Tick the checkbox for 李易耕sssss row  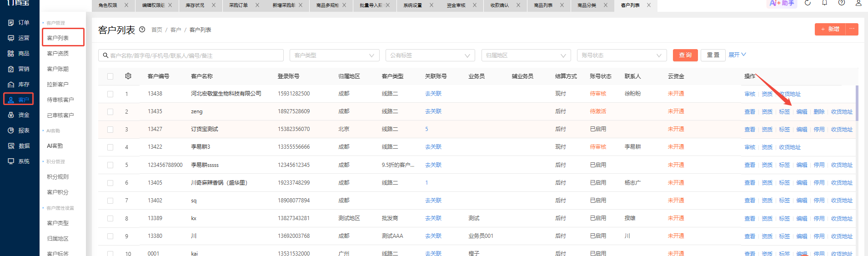coord(110,165)
